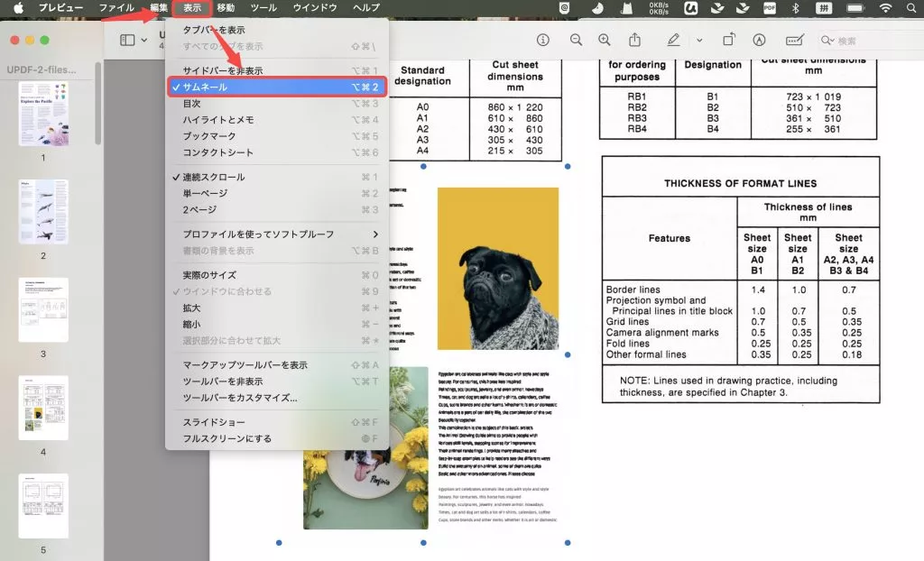Screen dimensions: 924x561
Task: Click the white U app icon in the menu bar
Action: point(690,7)
